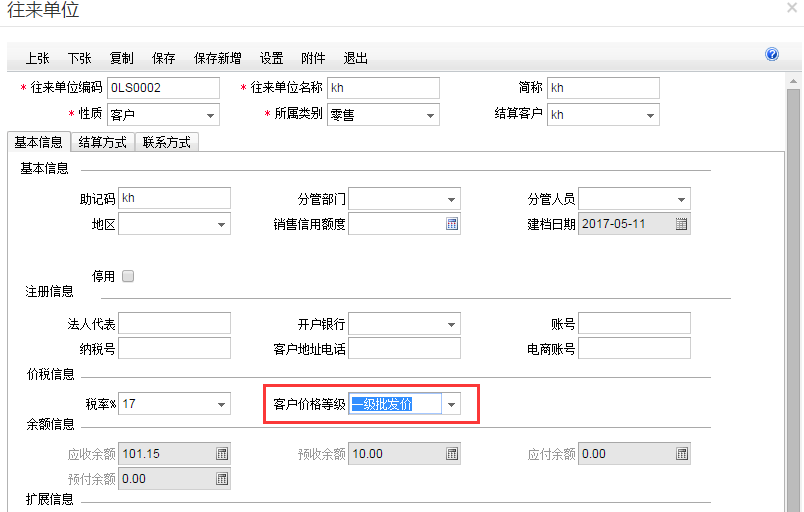Click calculator icon in 应付余额 field
This screenshot has width=804, height=512.
point(681,454)
